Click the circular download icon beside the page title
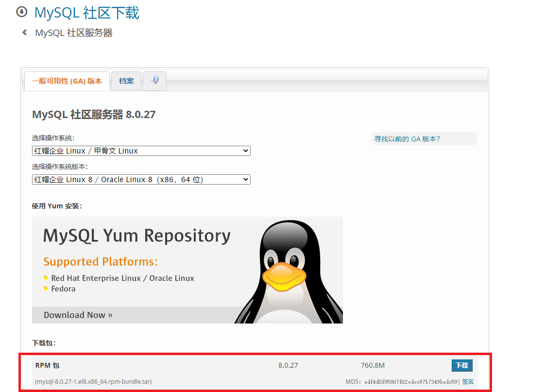 pyautogui.click(x=21, y=11)
